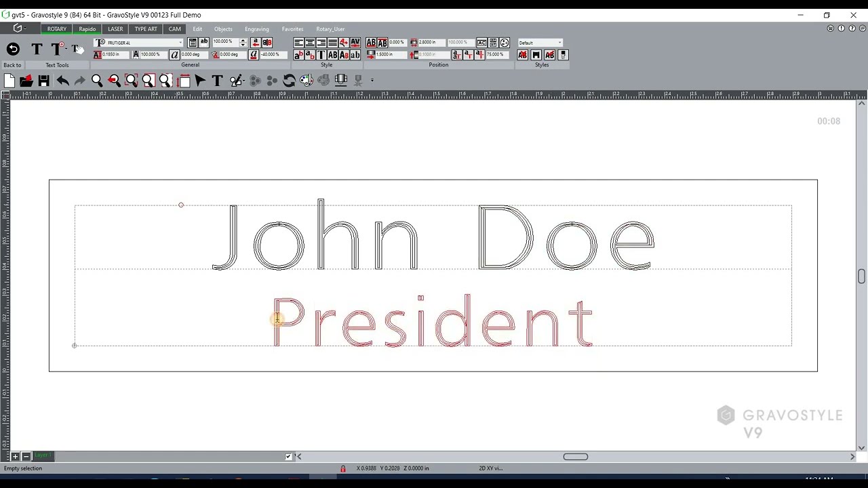Click the AC icon in Position group

click(x=481, y=43)
